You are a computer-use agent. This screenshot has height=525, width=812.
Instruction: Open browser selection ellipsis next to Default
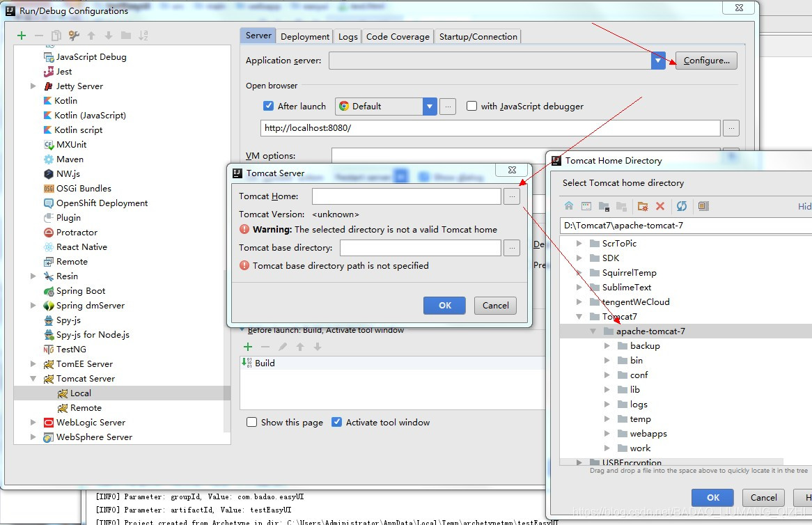[448, 106]
